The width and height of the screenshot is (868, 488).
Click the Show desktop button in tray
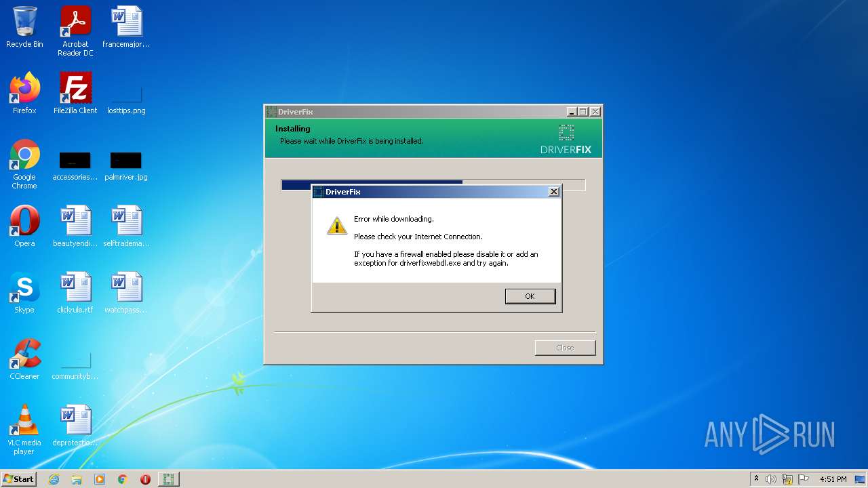[x=860, y=479]
